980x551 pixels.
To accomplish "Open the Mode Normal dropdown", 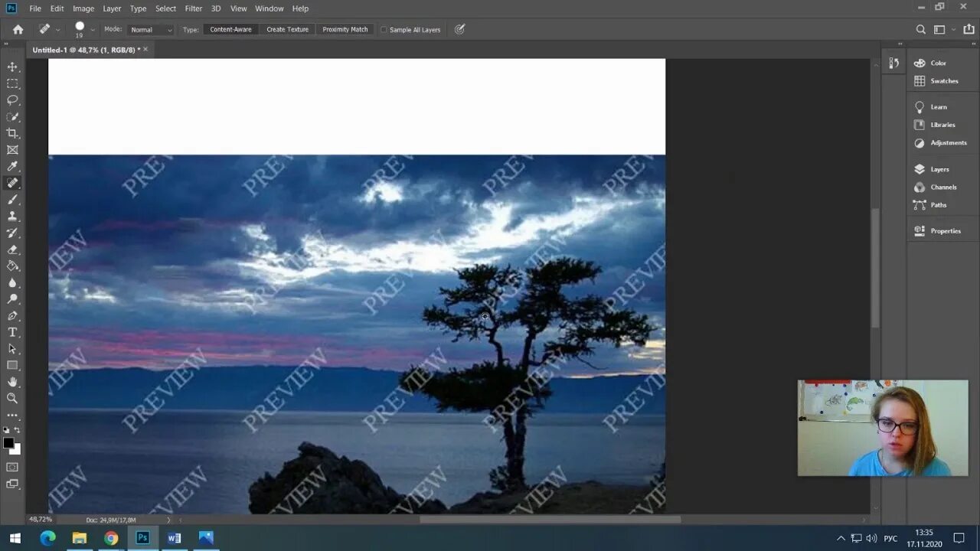I will 150,30.
